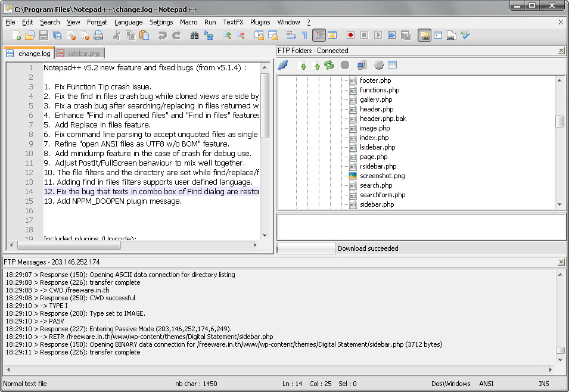Click the editor horizontal scrollbar thumb
569x392 pixels.
tap(69, 245)
